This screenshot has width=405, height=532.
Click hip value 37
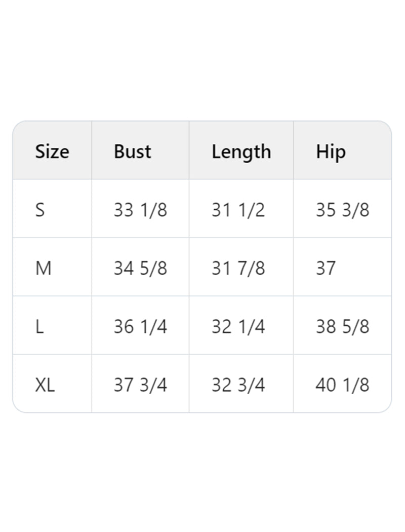click(326, 268)
